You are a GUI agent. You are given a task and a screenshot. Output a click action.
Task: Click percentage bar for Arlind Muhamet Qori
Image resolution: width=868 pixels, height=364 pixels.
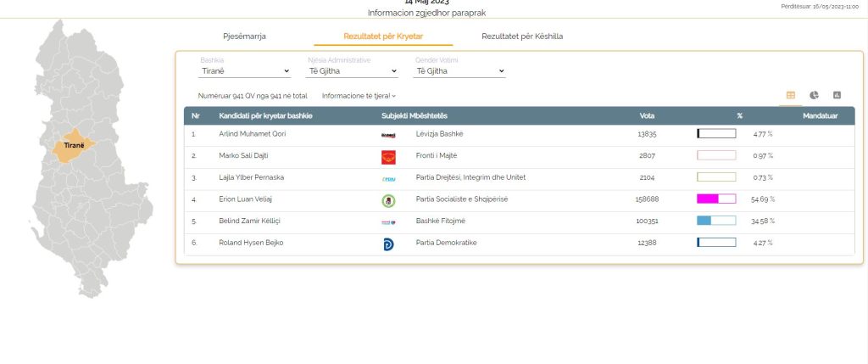(x=716, y=133)
